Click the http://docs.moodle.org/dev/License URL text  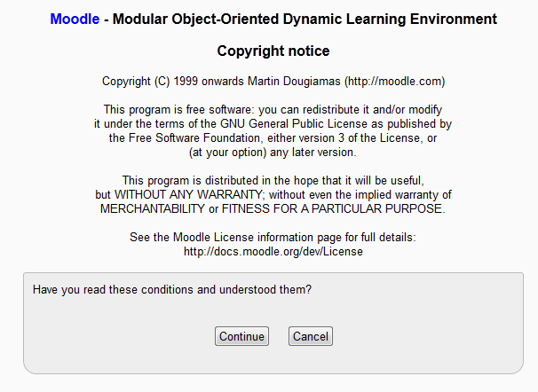click(273, 252)
